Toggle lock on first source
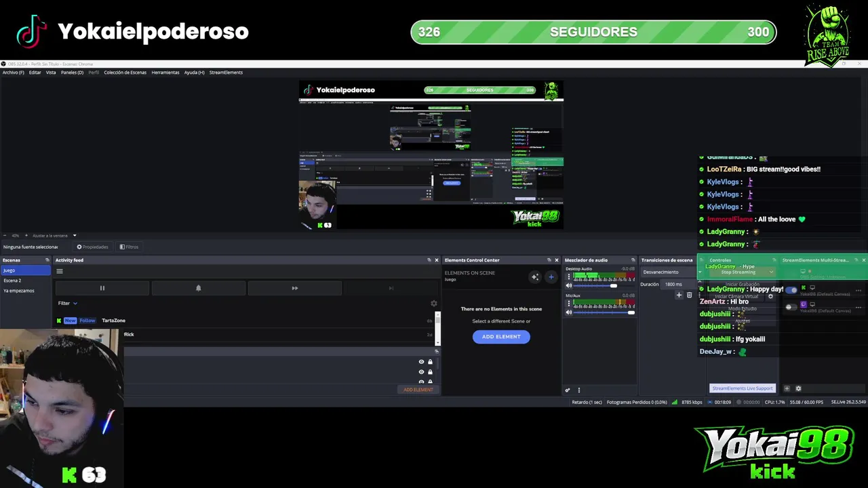This screenshot has height=488, width=868. 430,362
